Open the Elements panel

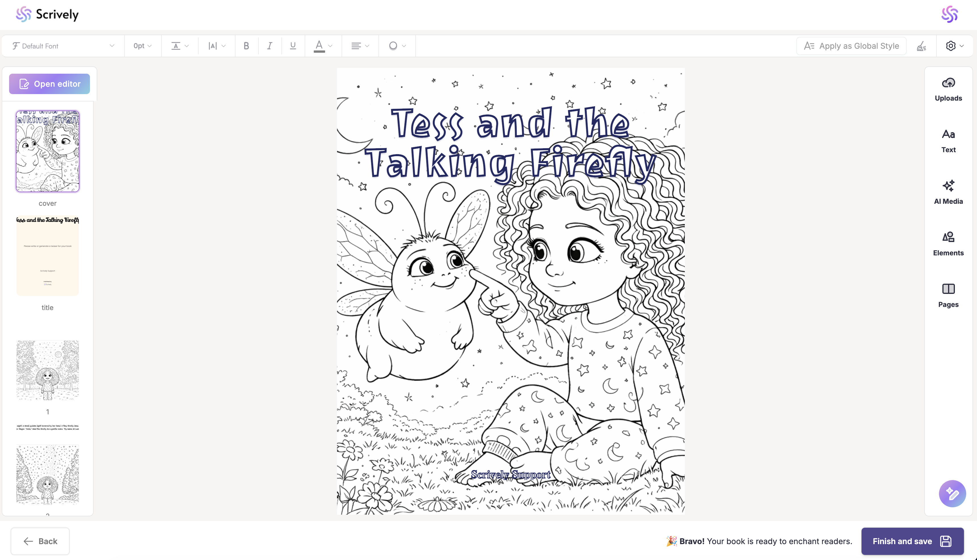pyautogui.click(x=948, y=244)
